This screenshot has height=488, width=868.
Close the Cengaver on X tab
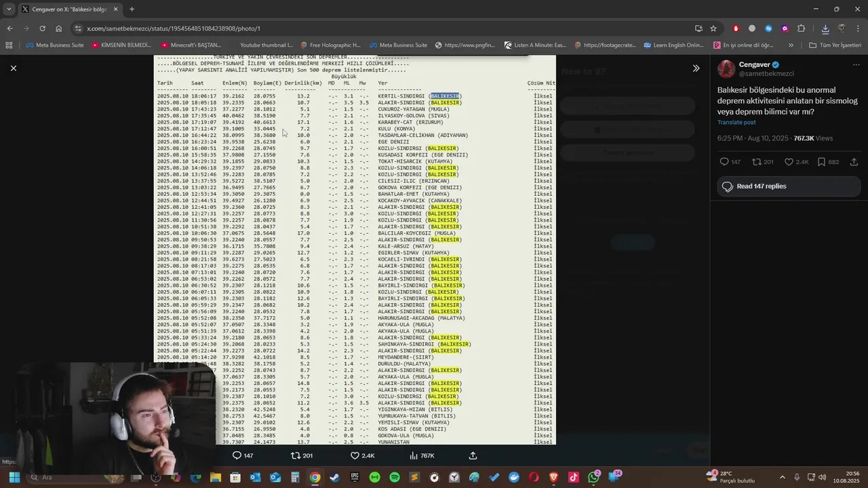(x=115, y=9)
